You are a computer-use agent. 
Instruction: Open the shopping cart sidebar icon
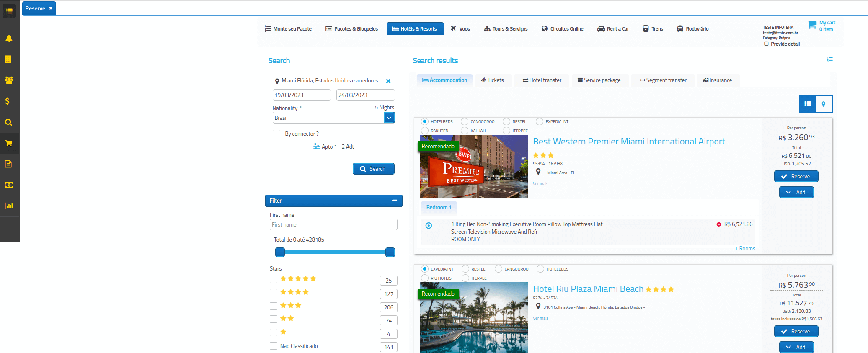(8, 143)
